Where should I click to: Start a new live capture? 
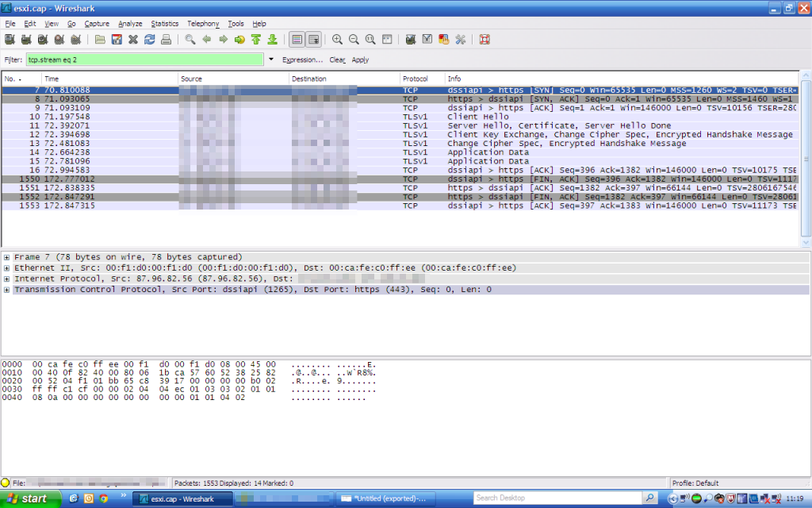(x=43, y=40)
